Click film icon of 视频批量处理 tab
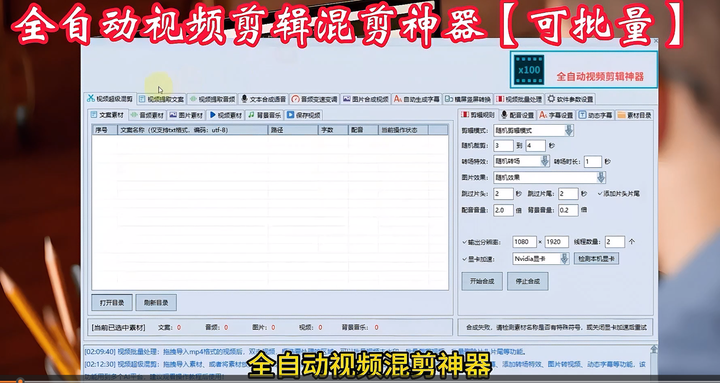 (500, 99)
